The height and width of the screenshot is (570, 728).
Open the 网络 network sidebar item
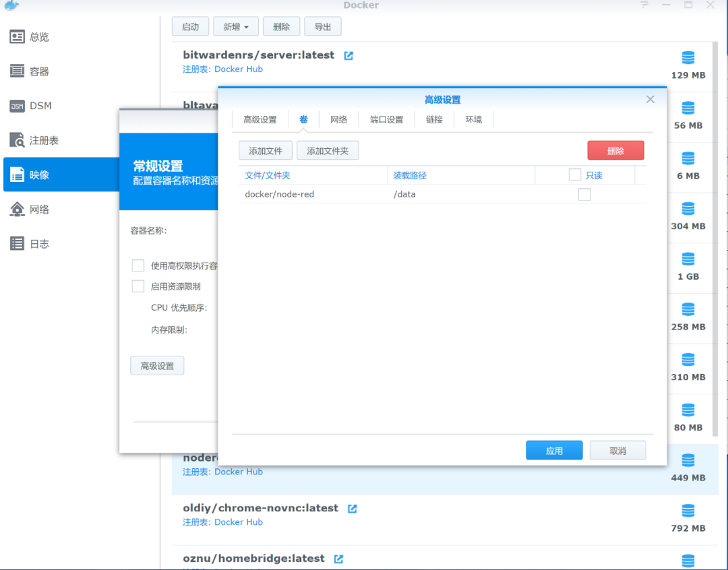(61, 210)
